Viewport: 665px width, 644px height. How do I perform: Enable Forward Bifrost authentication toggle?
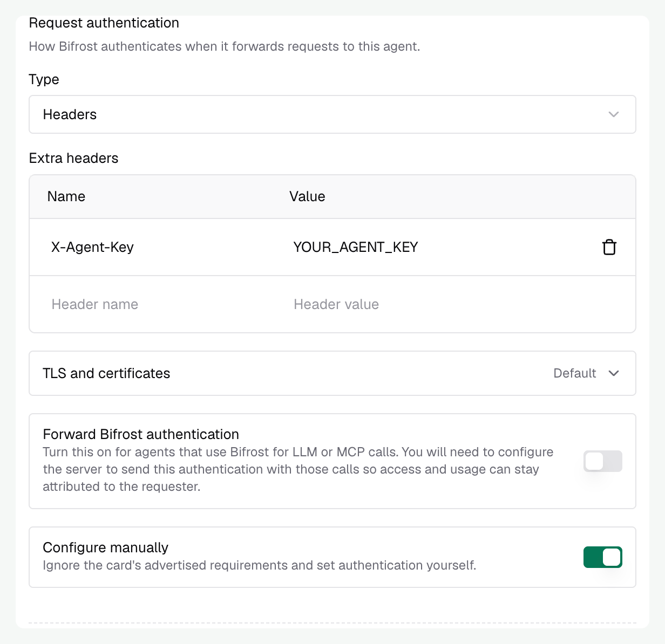tap(603, 461)
